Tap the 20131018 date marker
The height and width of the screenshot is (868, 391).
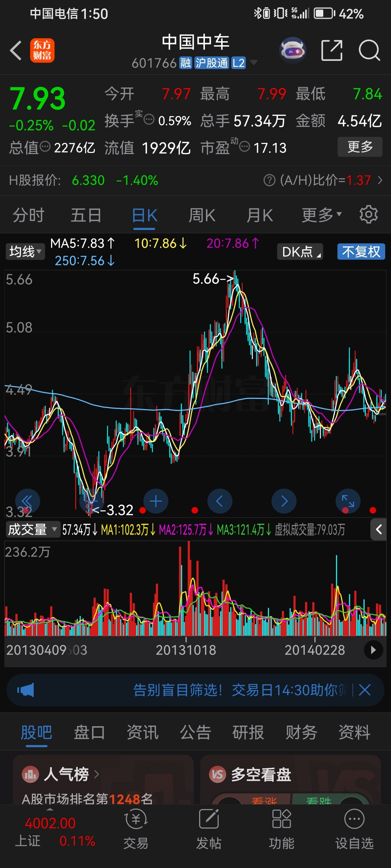(x=186, y=650)
